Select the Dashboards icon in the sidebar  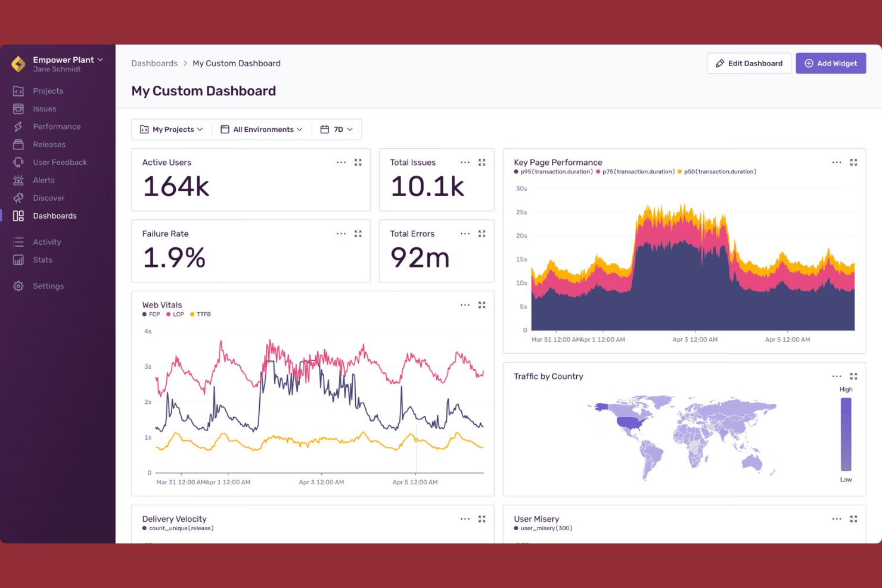pyautogui.click(x=18, y=216)
